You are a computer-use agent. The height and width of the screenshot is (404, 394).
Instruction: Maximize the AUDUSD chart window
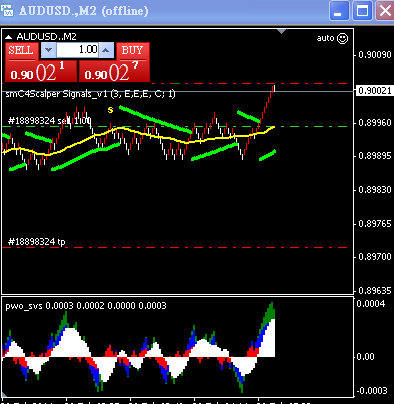(x=362, y=11)
